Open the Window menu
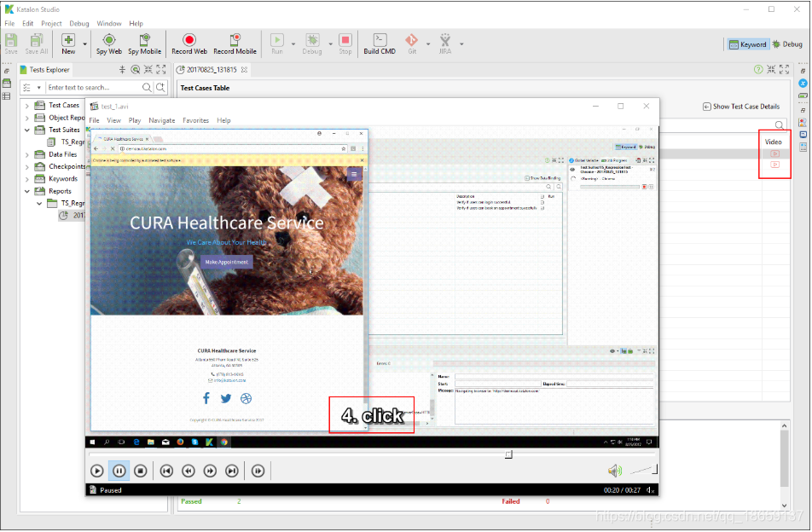812x532 pixels. [x=109, y=23]
